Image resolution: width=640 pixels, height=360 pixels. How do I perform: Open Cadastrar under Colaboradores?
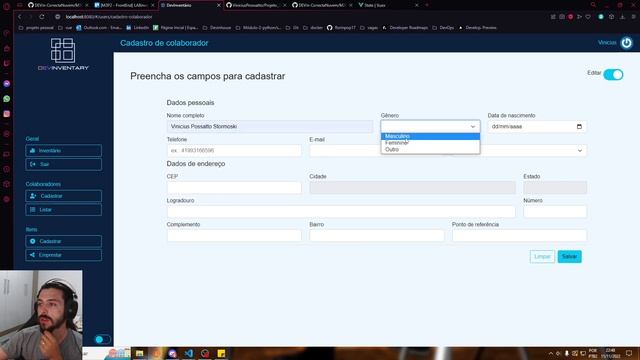point(63,196)
